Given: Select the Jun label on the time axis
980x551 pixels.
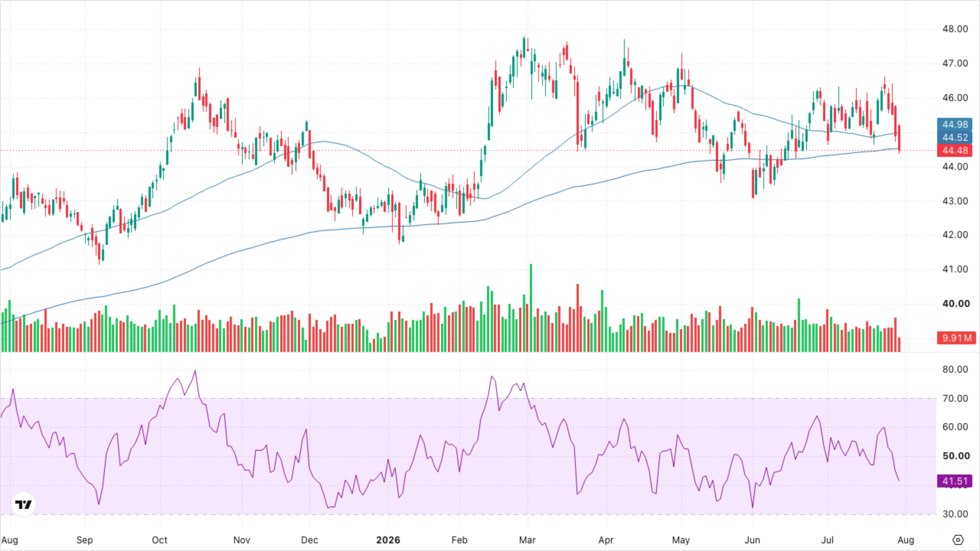Looking at the screenshot, I should pos(752,540).
